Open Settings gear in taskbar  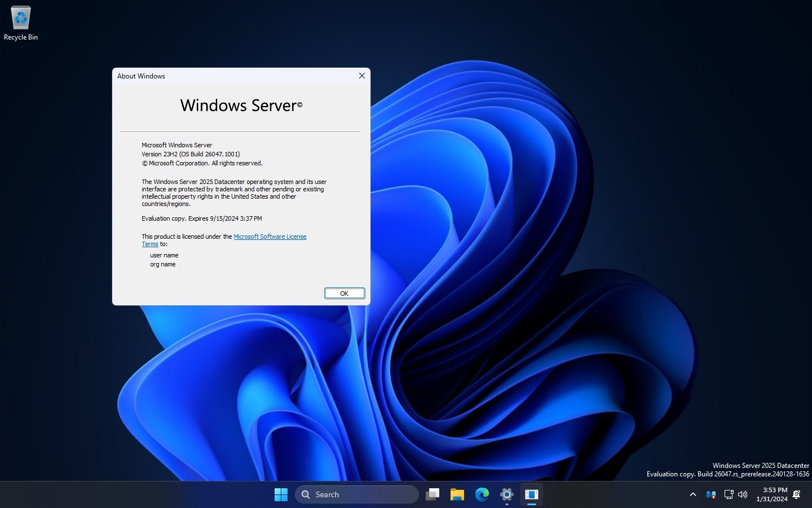(507, 494)
